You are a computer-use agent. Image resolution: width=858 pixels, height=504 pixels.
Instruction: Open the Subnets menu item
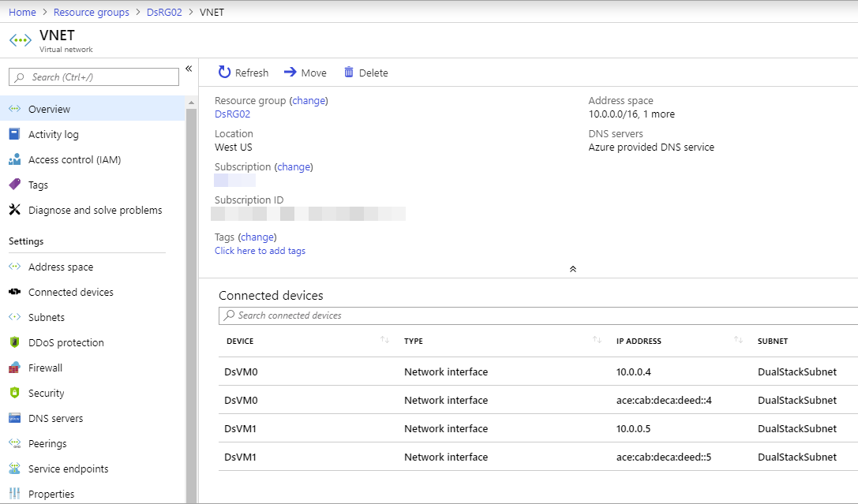click(x=47, y=317)
